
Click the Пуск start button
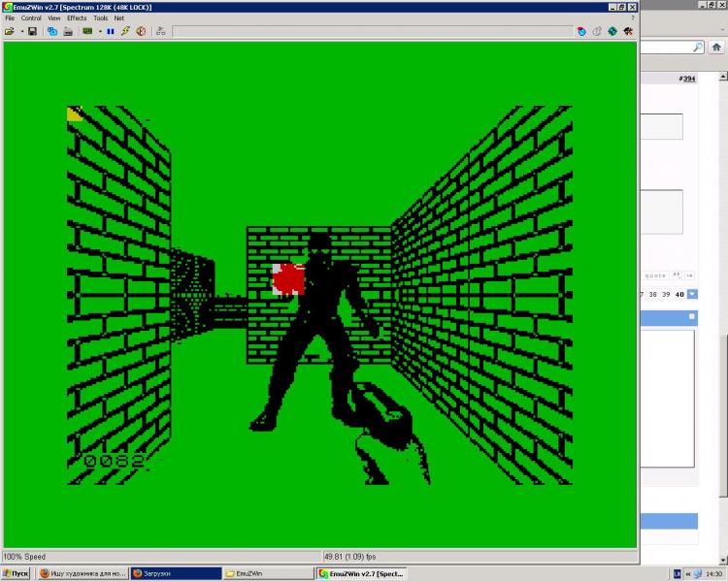[x=17, y=574]
